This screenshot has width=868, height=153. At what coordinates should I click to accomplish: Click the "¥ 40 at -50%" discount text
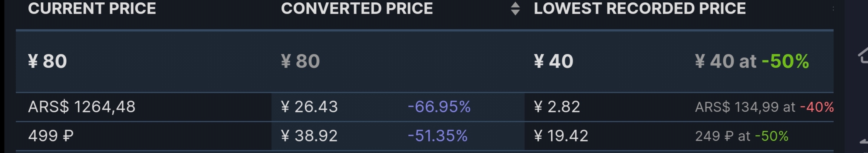751,61
